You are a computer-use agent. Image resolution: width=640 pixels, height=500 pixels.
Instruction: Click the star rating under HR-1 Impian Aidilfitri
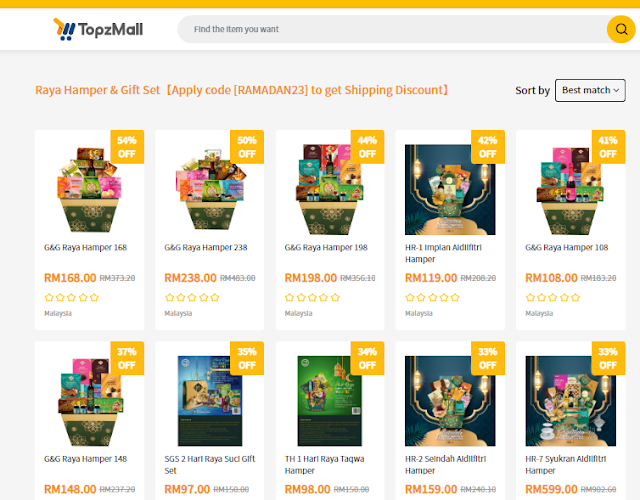432,298
